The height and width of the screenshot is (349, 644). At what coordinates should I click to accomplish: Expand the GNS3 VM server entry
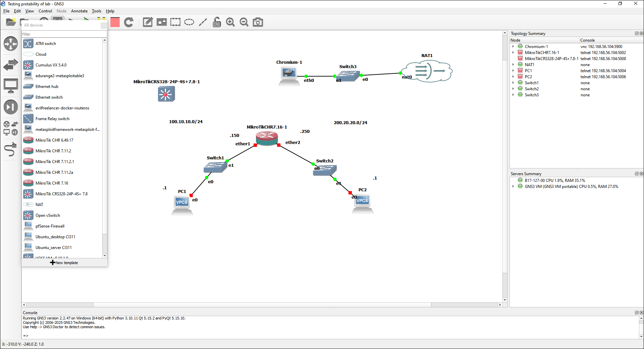pos(513,187)
